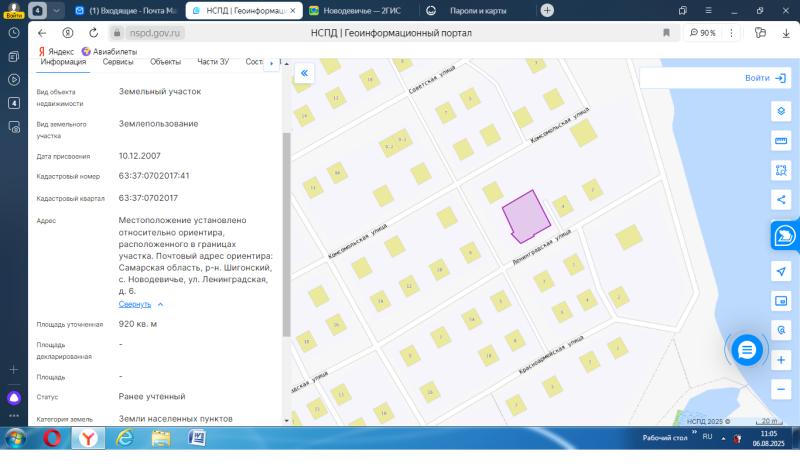Switch to the Сервисы tab
Screen dimensions: 800x466
118,62
